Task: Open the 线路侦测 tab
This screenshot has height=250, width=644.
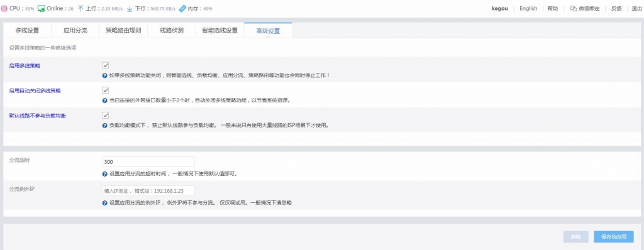Action: (172, 30)
